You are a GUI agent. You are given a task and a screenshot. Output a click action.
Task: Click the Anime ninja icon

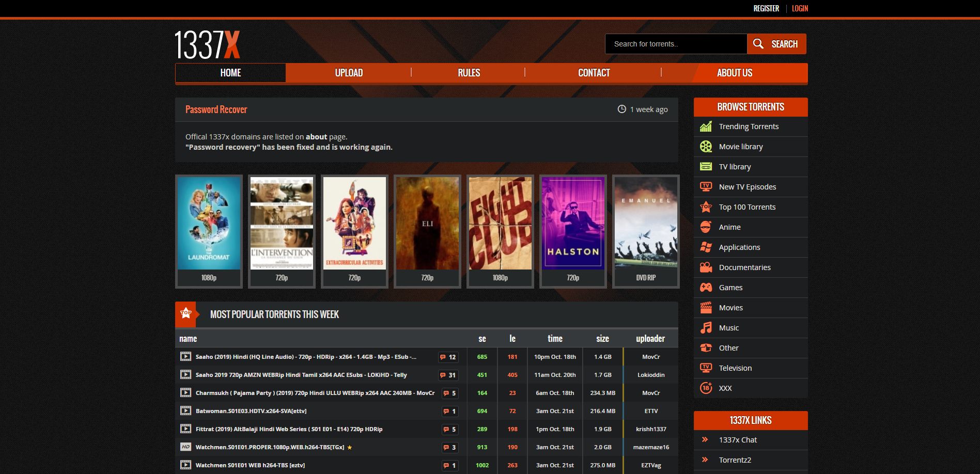[x=706, y=227]
